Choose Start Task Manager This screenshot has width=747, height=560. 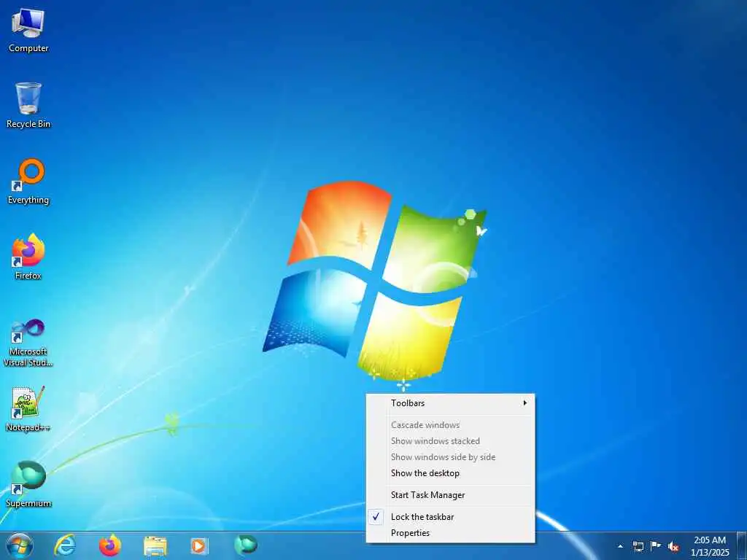coord(450,495)
